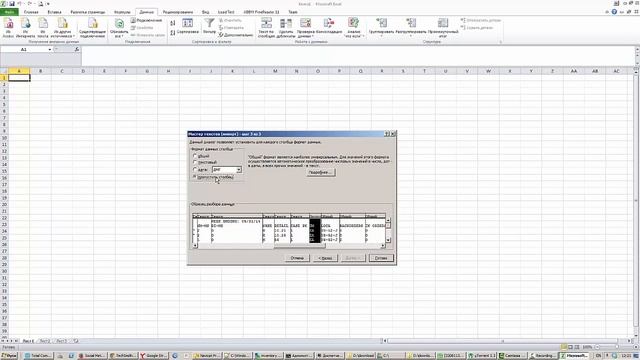The width and height of the screenshot is (640, 360).
Task: Sort descending Z to A icon
Action: 173,33
